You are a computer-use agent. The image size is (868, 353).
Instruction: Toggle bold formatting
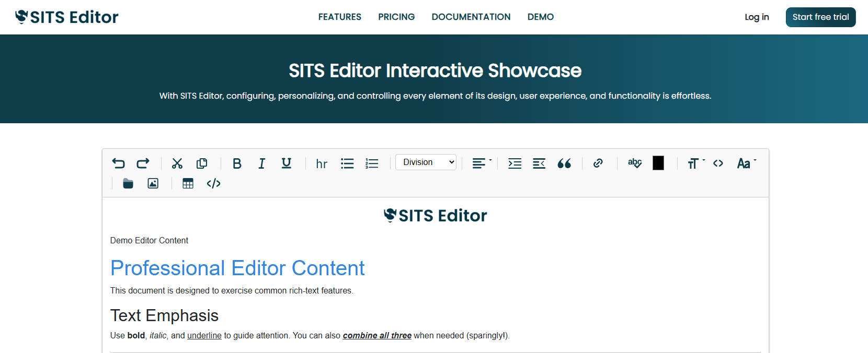pos(237,163)
